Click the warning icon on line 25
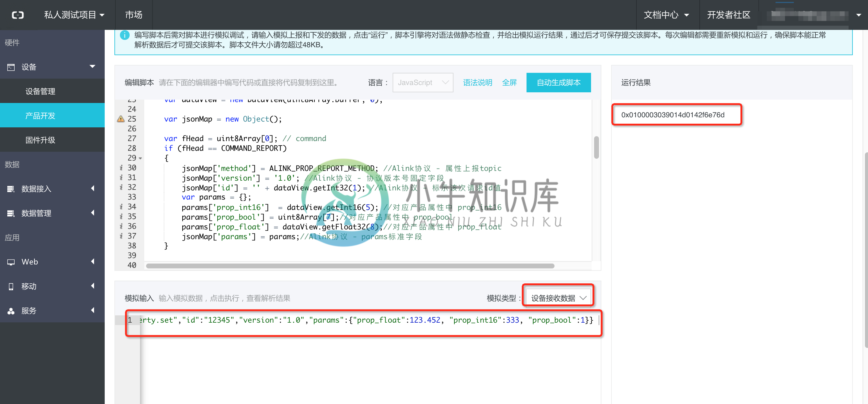868x404 pixels. [x=121, y=119]
